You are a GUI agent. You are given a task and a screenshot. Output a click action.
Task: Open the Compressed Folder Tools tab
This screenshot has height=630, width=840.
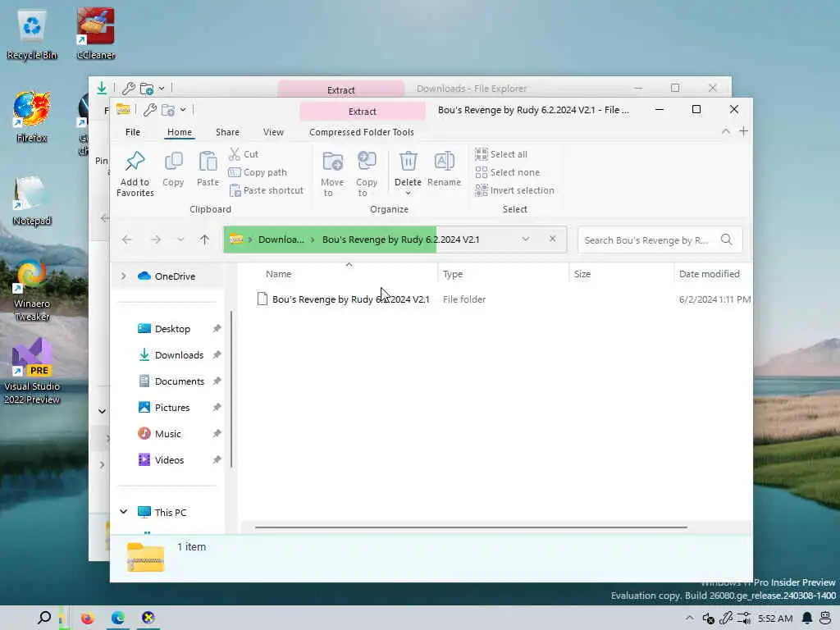[x=362, y=132]
